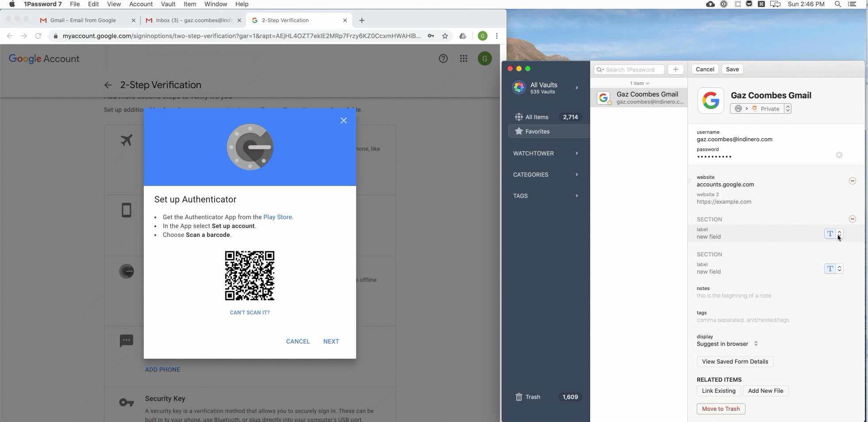Screen dimensions: 868x422
Task: Open the Google apps grid
Action: pyautogui.click(x=464, y=58)
